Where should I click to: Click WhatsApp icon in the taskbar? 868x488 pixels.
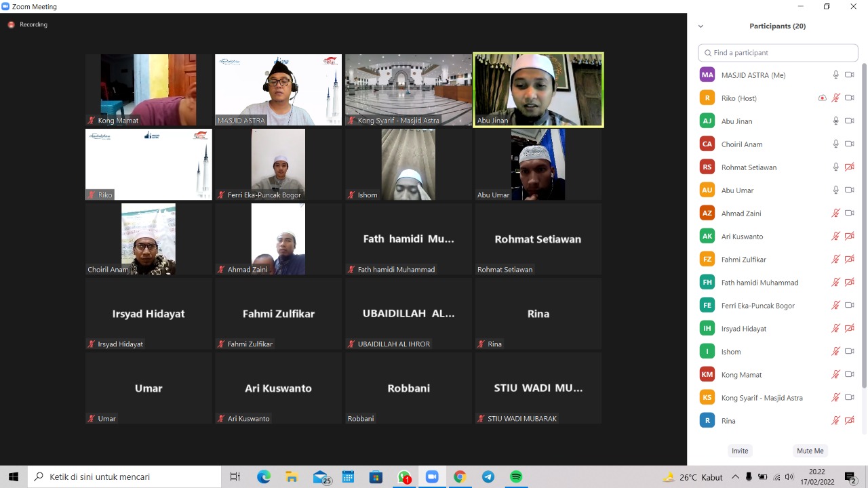pyautogui.click(x=405, y=477)
